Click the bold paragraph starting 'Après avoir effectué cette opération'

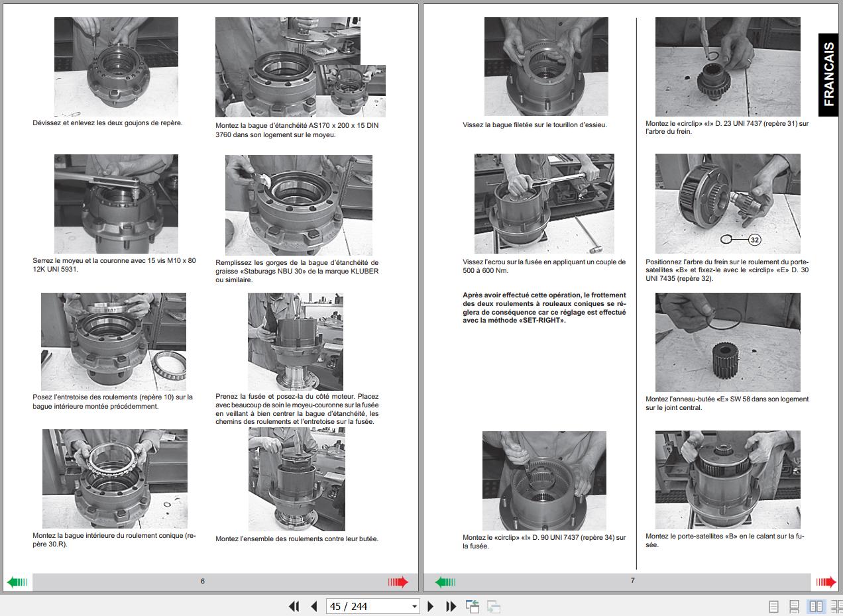click(544, 308)
